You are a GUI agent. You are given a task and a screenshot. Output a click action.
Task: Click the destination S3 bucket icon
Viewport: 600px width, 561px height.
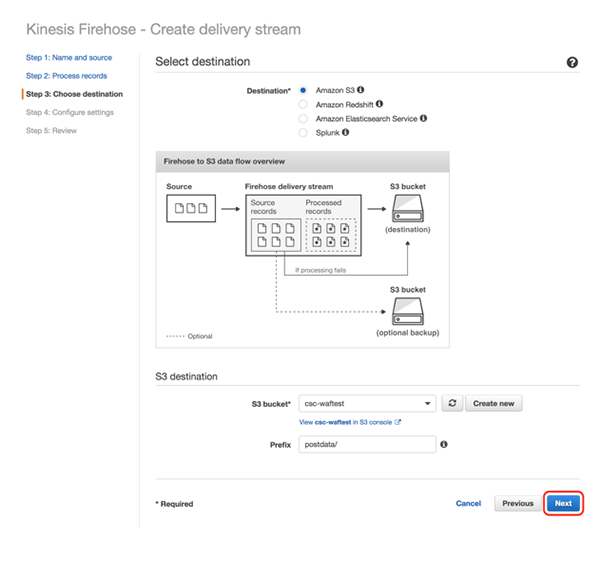(x=406, y=209)
